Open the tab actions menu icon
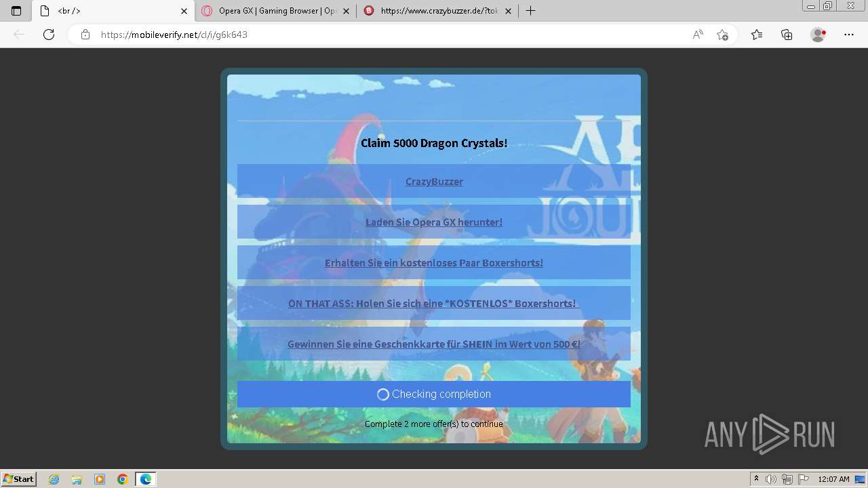 16,11
